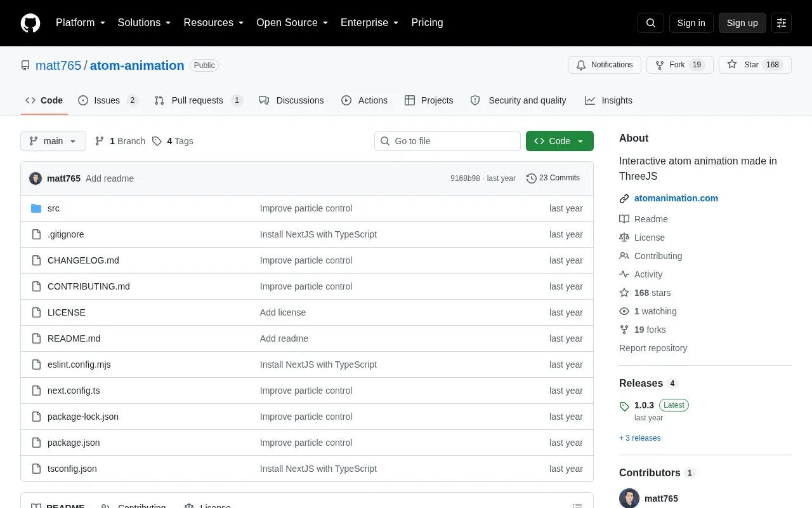Expand the Solutions header menu
812x508 pixels.
point(145,23)
